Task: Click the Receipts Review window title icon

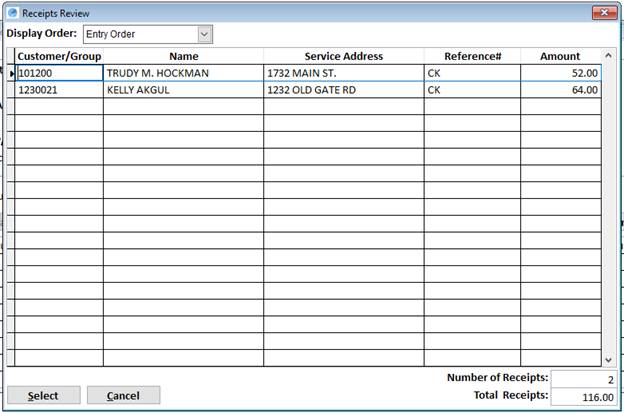Action: 12,13
